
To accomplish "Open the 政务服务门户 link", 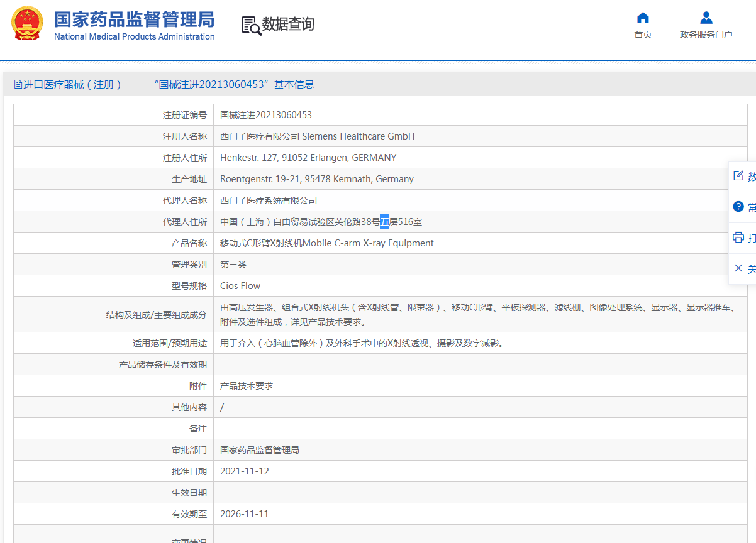I will (706, 35).
